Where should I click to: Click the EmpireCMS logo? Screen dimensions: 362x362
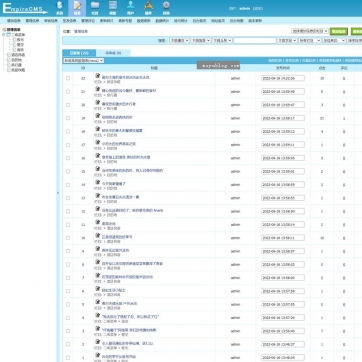(x=25, y=8)
